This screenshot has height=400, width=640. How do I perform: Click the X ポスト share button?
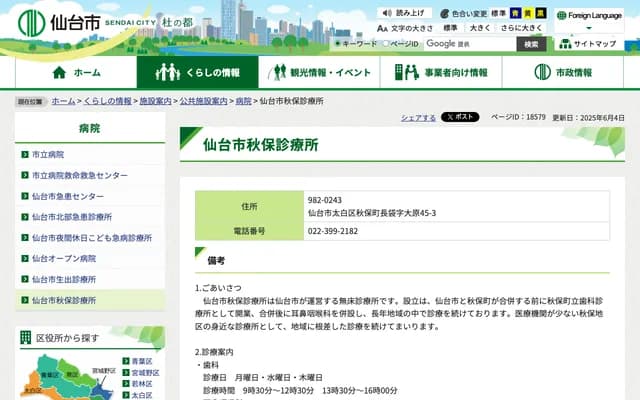[459, 117]
